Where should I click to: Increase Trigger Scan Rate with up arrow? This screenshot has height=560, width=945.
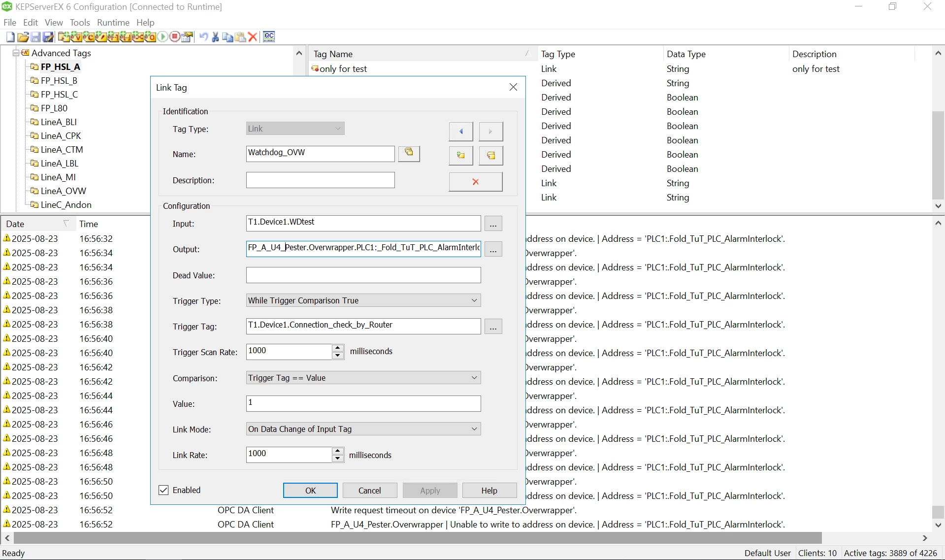[338, 348]
